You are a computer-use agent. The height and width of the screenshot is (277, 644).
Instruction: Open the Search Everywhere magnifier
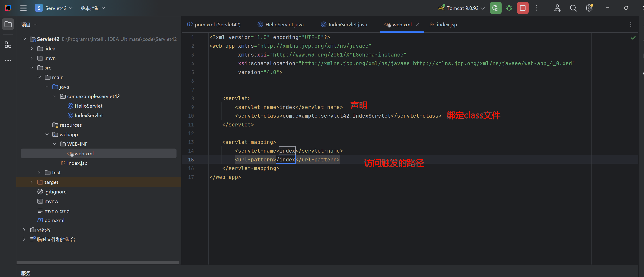573,8
